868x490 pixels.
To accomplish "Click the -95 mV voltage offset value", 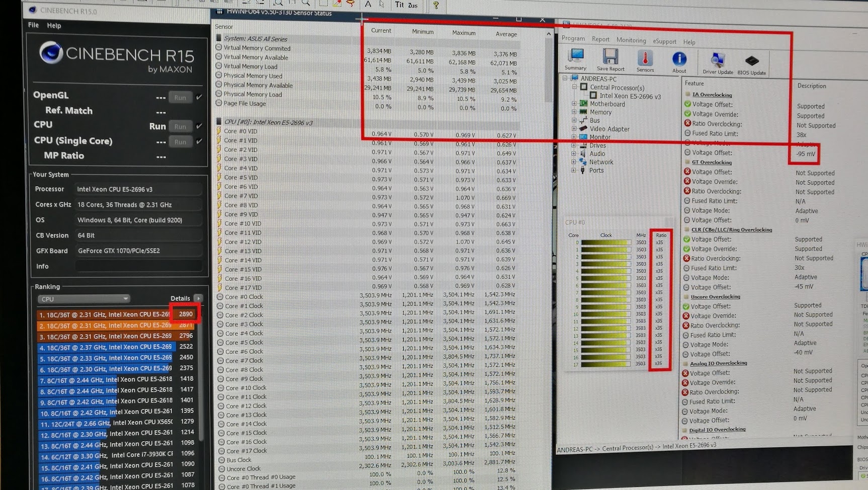I will [806, 154].
